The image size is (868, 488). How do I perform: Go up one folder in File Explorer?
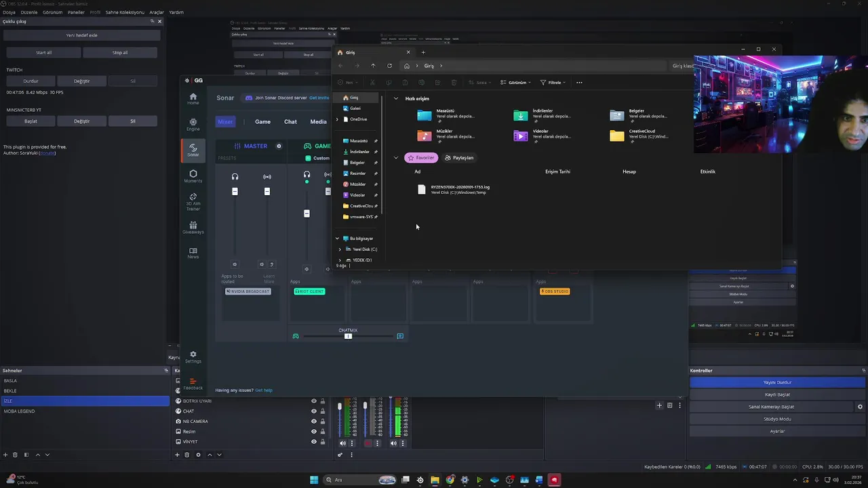(x=373, y=66)
